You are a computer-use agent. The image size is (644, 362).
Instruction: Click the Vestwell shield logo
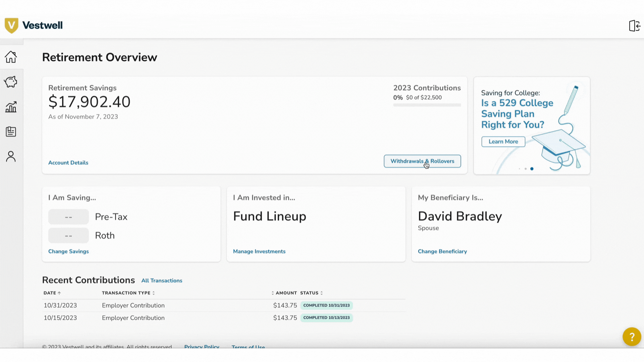click(x=11, y=25)
